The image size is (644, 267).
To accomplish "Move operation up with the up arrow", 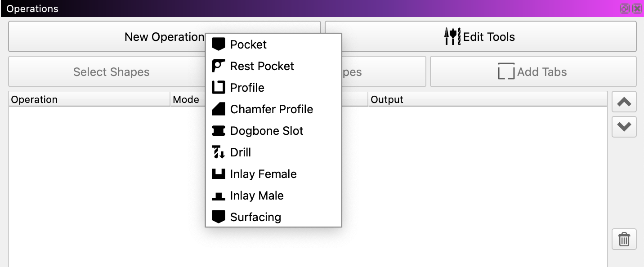I will 624,102.
